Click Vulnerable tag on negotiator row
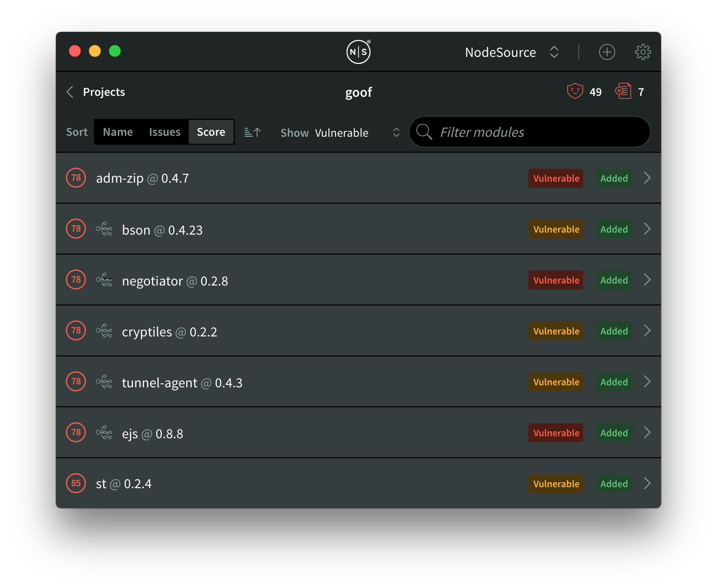Image resolution: width=717 pixels, height=588 pixels. pyautogui.click(x=556, y=280)
